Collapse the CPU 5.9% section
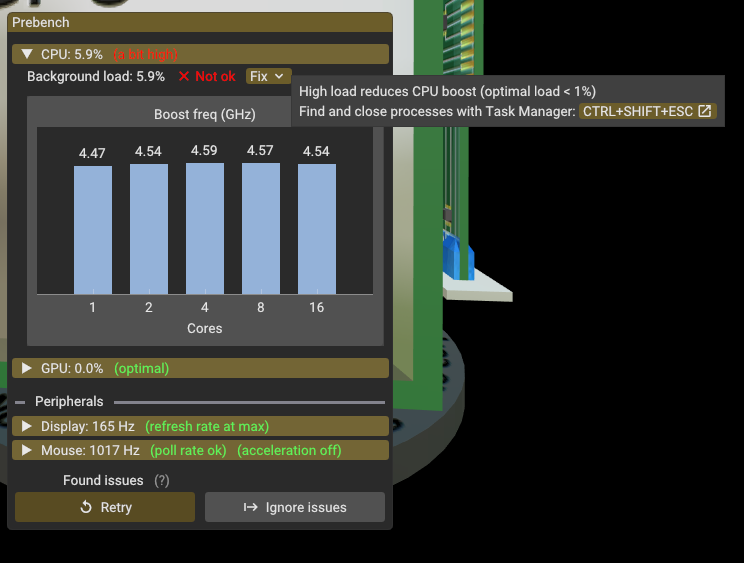This screenshot has height=563, width=744. tap(200, 54)
